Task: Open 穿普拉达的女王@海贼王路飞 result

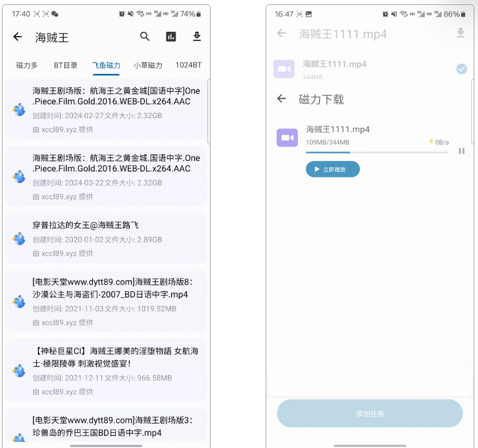Action: point(106,239)
